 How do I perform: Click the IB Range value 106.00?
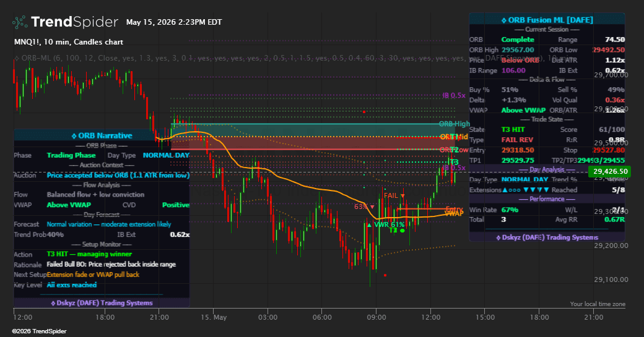click(513, 70)
